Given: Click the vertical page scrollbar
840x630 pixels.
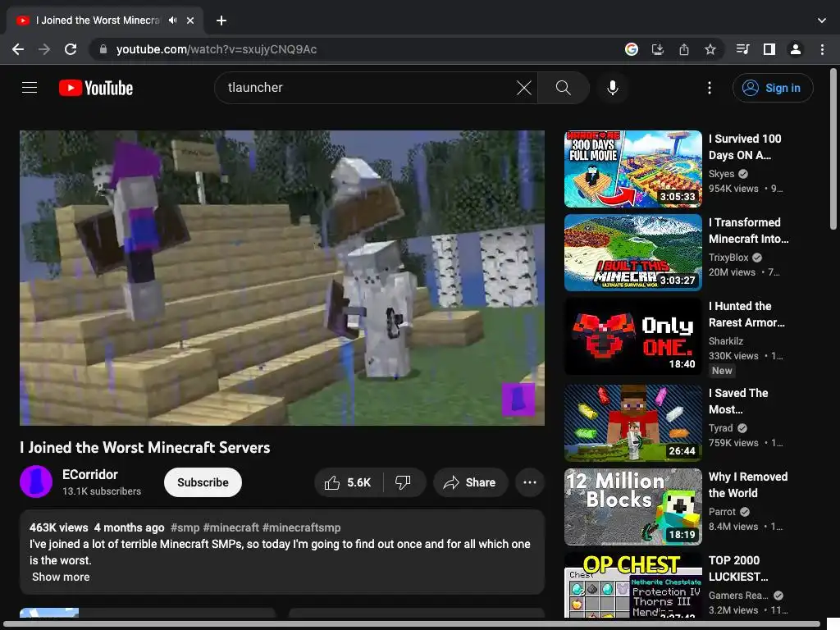Looking at the screenshot, I should coord(833,149).
